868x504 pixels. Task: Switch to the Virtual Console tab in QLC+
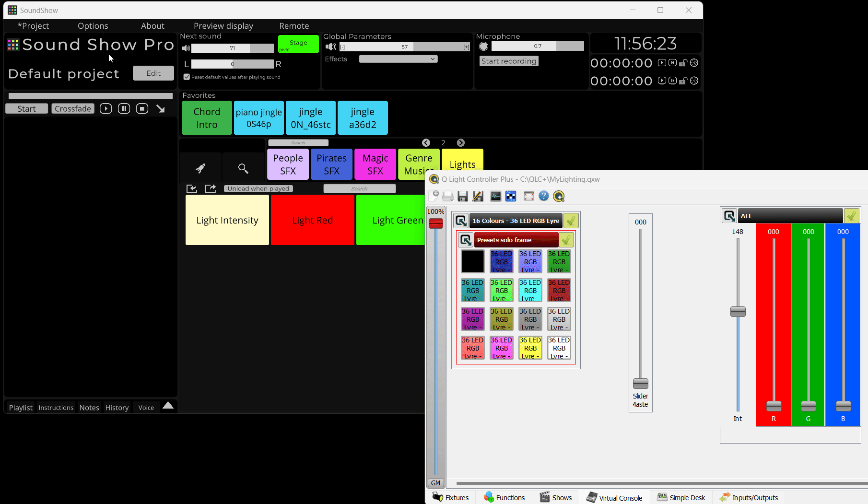[x=614, y=498]
